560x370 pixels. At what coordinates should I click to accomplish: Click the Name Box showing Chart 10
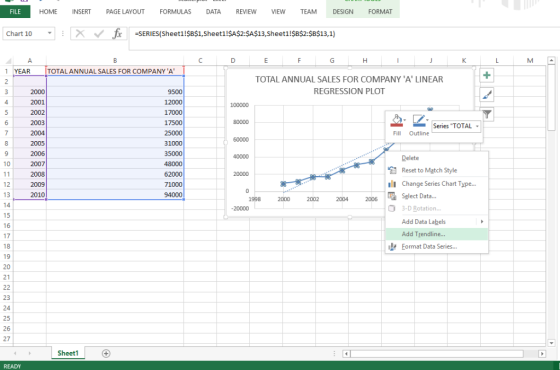pyautogui.click(x=24, y=34)
